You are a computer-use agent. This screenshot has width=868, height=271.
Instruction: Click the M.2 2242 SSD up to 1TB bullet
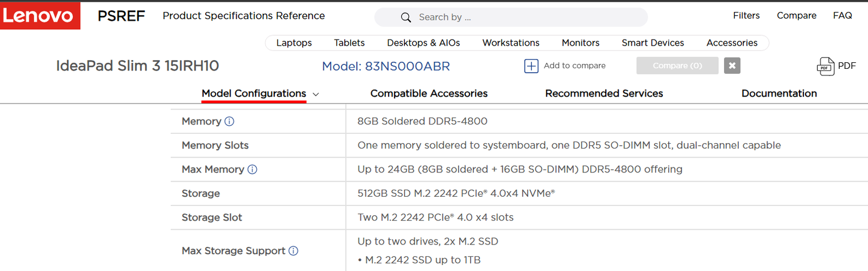click(419, 260)
